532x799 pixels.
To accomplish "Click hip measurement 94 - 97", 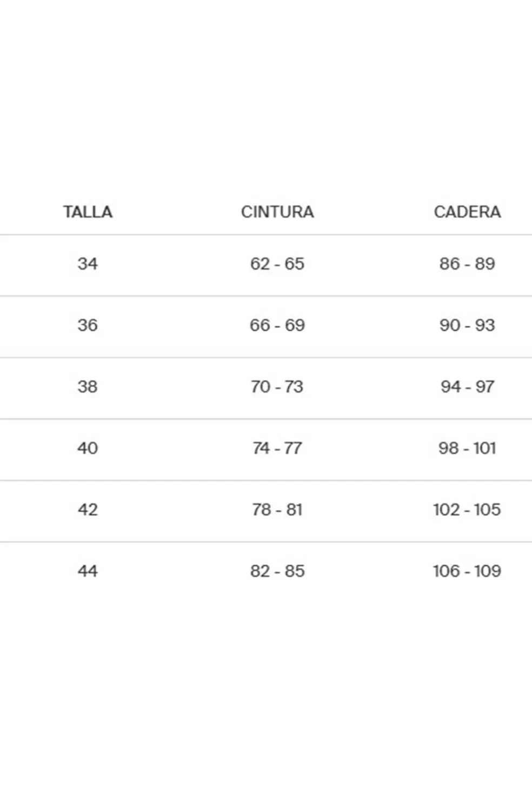I will point(467,387).
